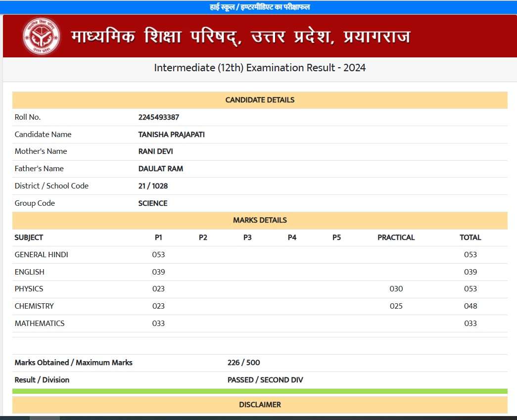The height and width of the screenshot is (420, 517).
Task: Click English's P1 mark 039
Action: point(159,272)
